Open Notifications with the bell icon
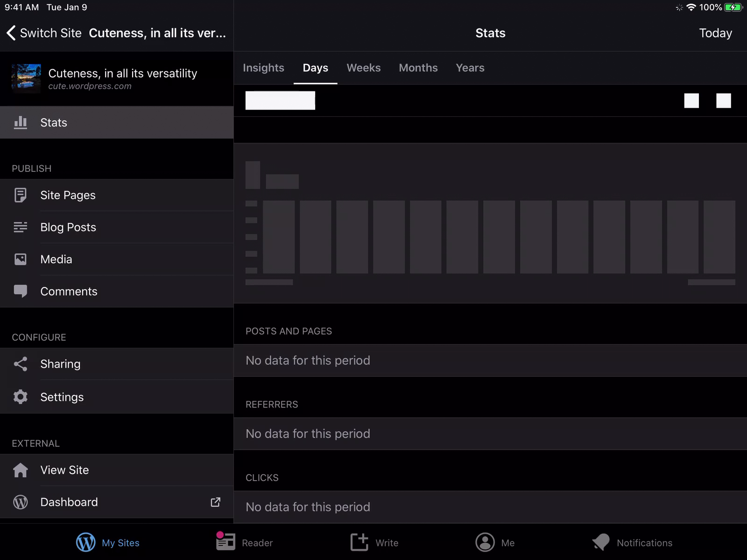Image resolution: width=747 pixels, height=560 pixels. point(602,542)
